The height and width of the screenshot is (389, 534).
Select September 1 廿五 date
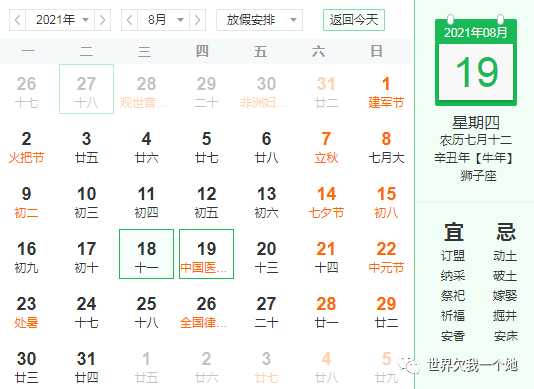click(x=146, y=367)
